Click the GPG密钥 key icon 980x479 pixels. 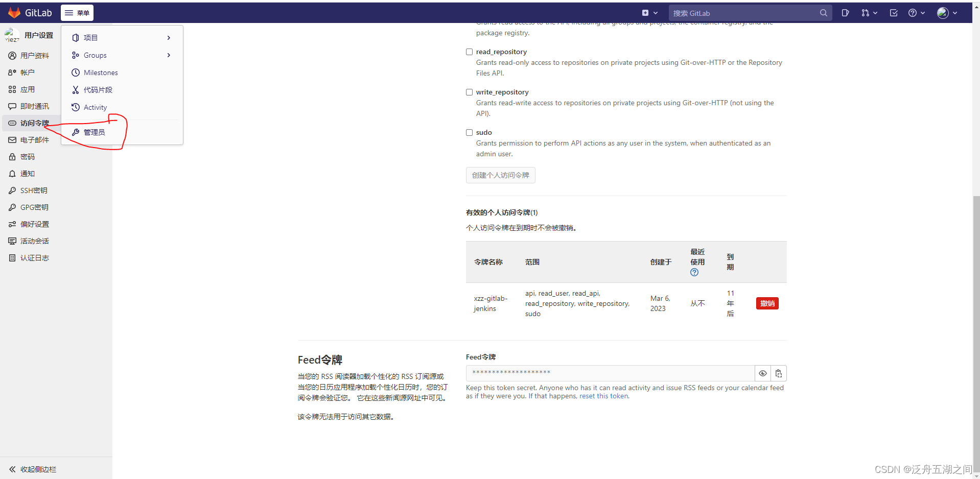tap(12, 207)
